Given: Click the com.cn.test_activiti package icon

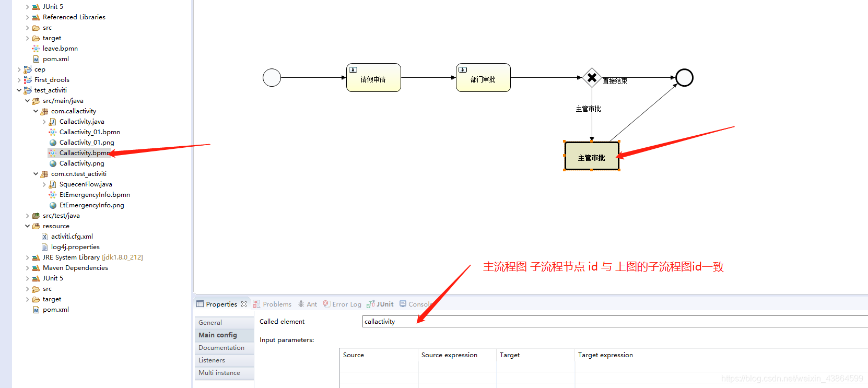Looking at the screenshot, I should [44, 174].
